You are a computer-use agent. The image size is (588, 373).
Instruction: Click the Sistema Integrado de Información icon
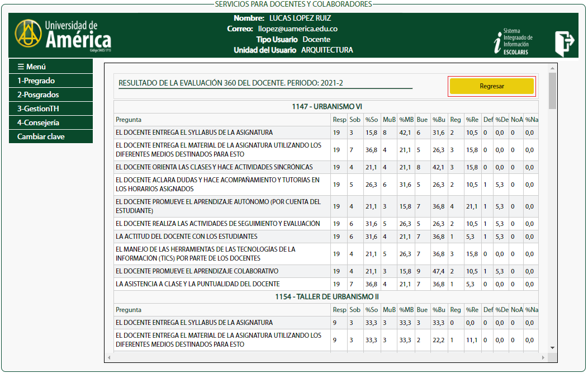513,41
